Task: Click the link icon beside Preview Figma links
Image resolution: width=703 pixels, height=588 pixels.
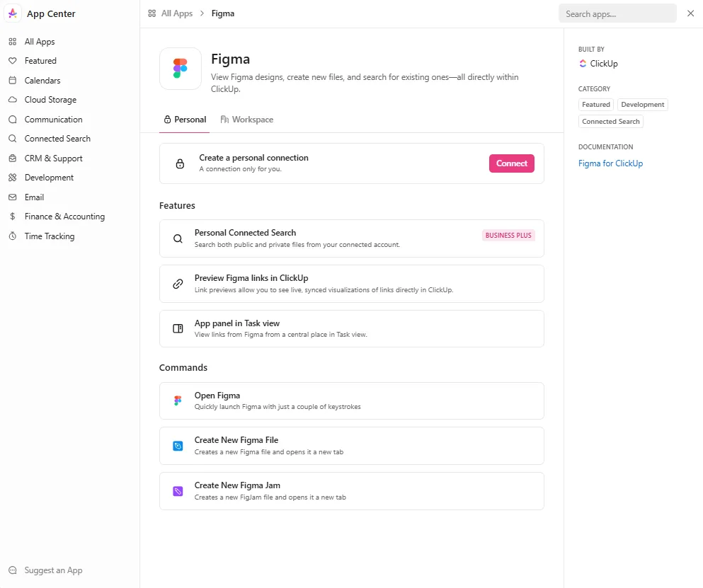Action: (x=178, y=284)
